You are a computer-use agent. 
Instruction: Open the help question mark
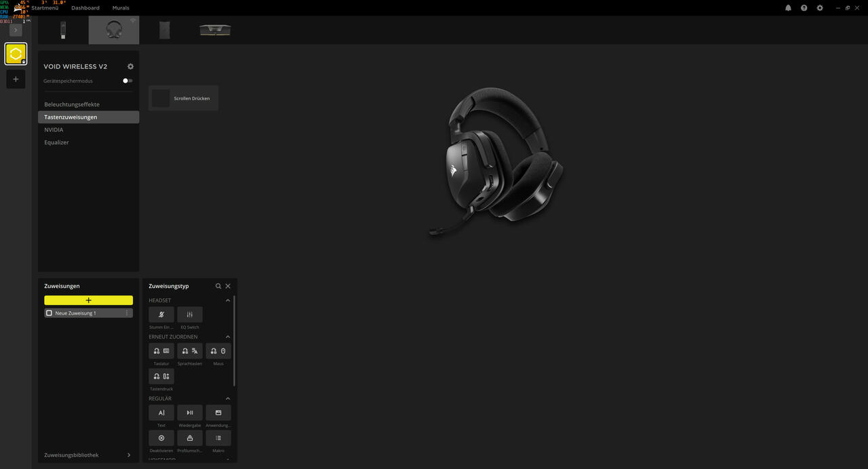click(x=804, y=8)
